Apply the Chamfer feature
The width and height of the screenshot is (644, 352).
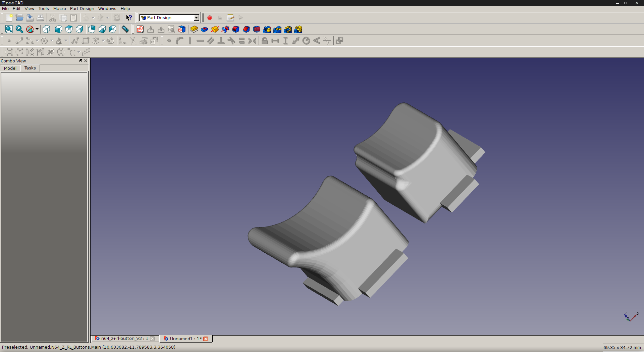pos(246,30)
